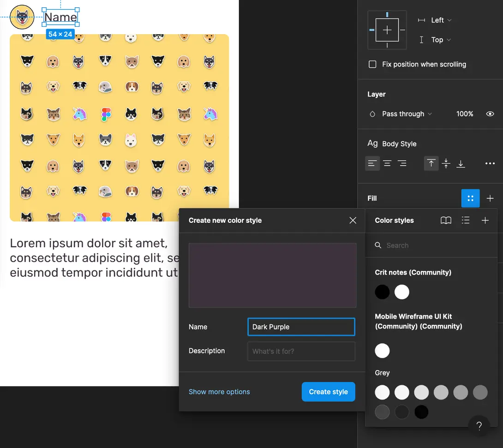Select near-black middle swatch in bottom Grey row

click(x=401, y=412)
